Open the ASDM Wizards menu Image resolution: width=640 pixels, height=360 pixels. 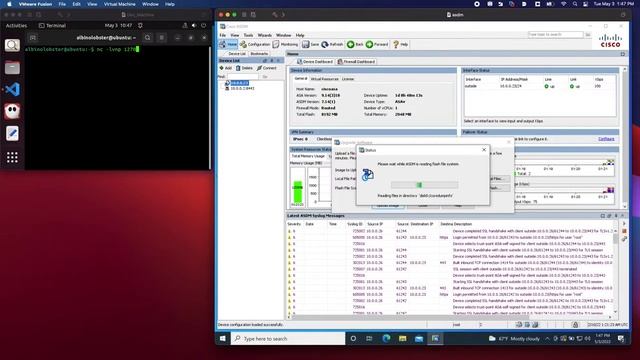[264, 35]
